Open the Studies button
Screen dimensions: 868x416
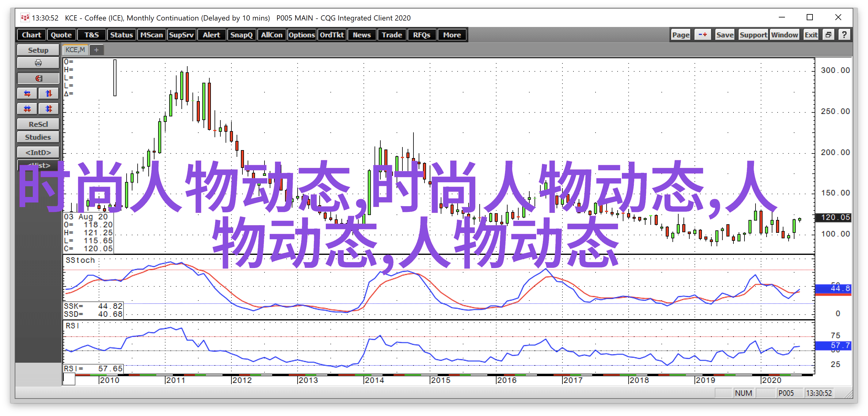click(38, 137)
